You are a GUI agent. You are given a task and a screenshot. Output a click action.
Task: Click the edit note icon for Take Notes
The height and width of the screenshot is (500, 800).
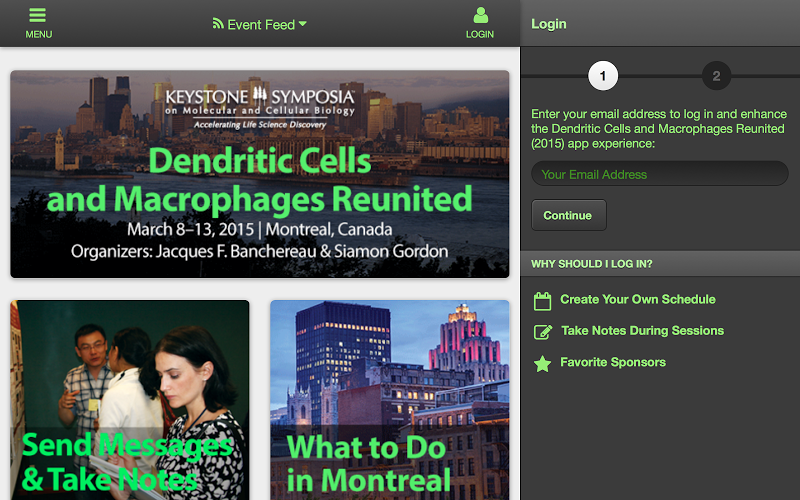[x=543, y=332]
